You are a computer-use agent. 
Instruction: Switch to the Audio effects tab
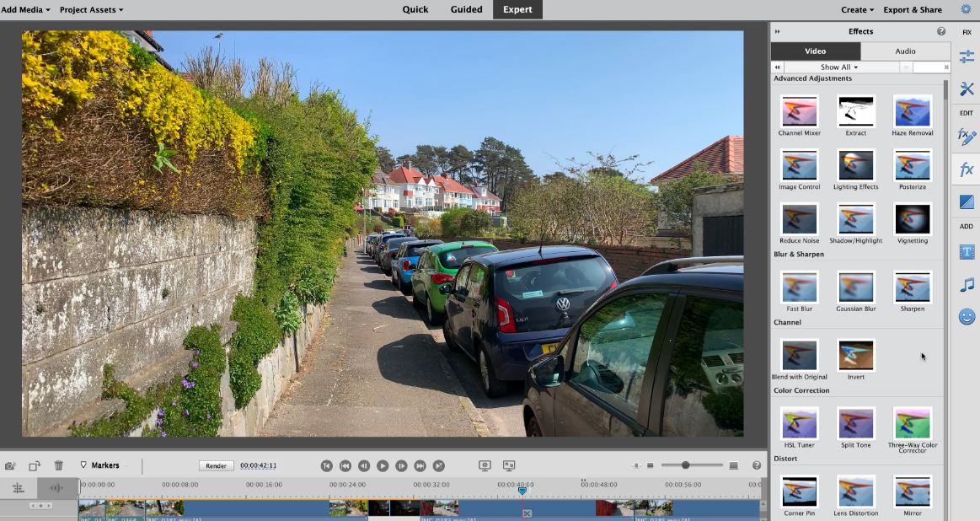pyautogui.click(x=905, y=51)
